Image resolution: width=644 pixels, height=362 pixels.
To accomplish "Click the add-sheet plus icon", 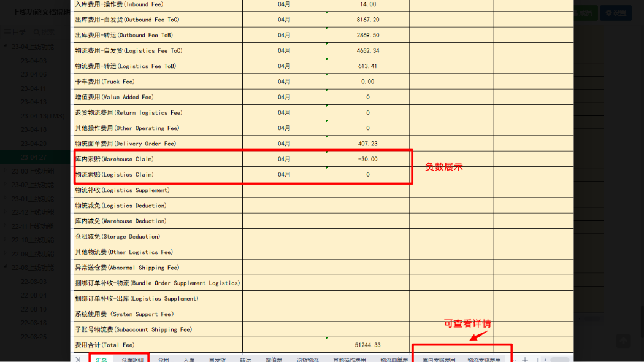I will tap(525, 360).
